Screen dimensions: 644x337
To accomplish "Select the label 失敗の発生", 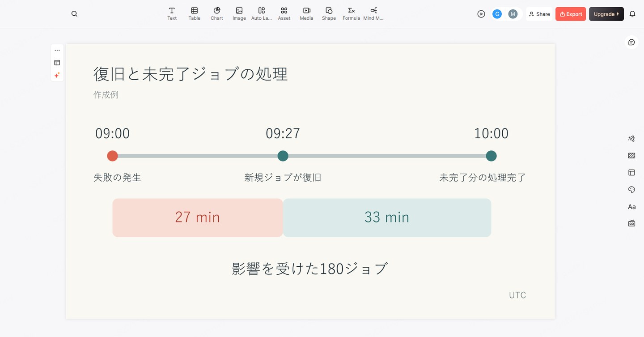I will point(117,178).
